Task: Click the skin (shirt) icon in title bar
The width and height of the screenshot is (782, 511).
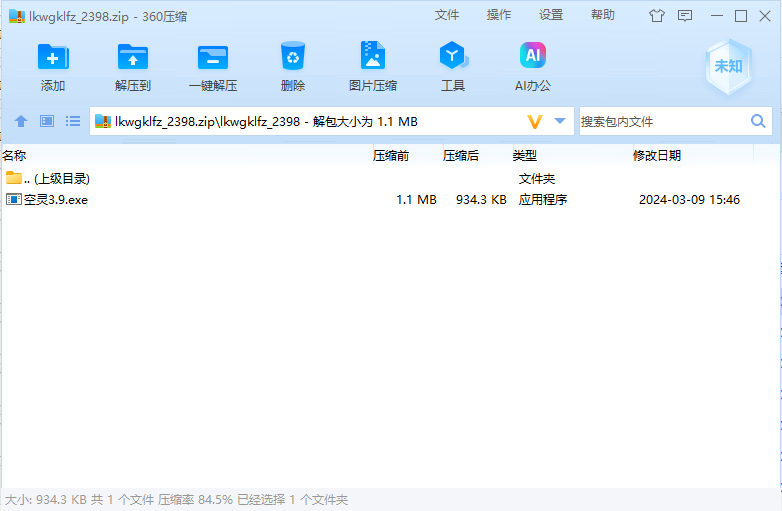Action: tap(657, 16)
